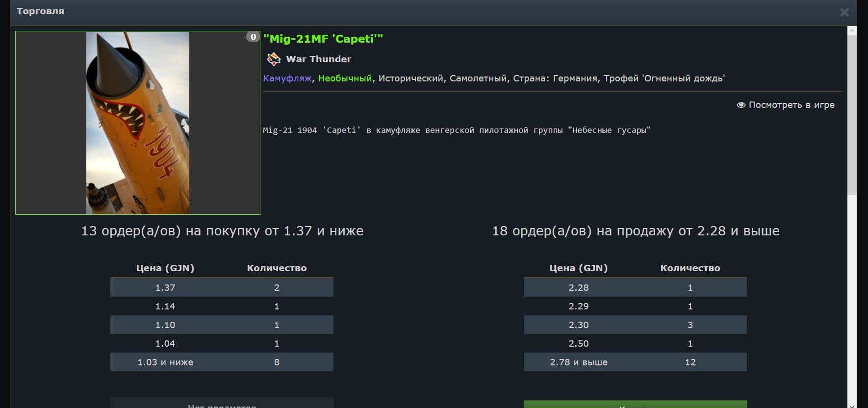Click the "Mig-21MF 'Capeti'" title

tap(323, 39)
